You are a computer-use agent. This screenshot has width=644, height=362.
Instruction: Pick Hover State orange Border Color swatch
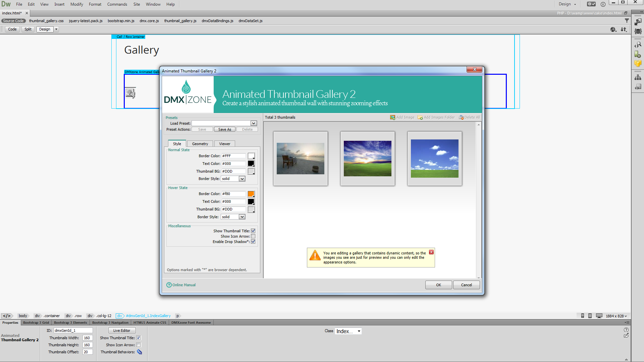(x=251, y=194)
